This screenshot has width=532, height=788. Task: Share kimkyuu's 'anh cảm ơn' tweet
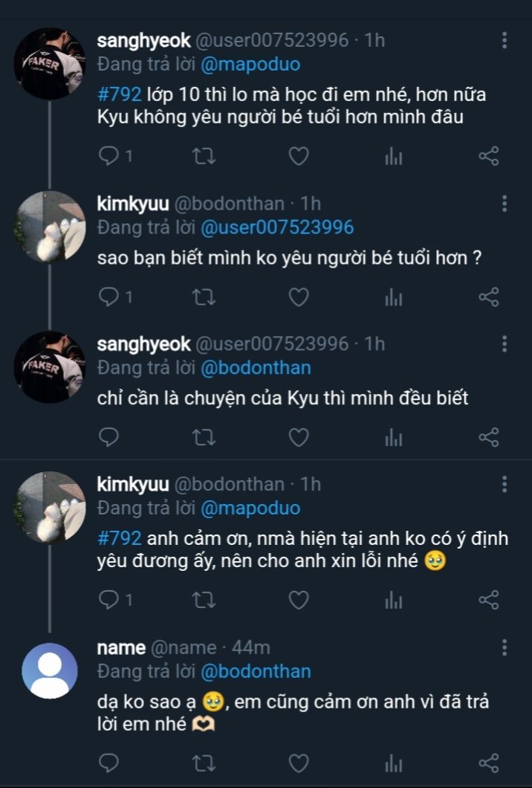(x=488, y=598)
